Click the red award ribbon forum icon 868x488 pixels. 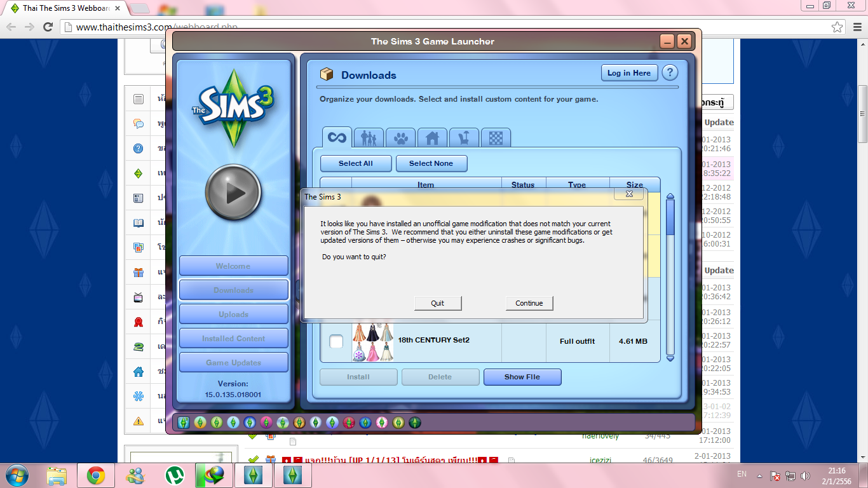[138, 322]
